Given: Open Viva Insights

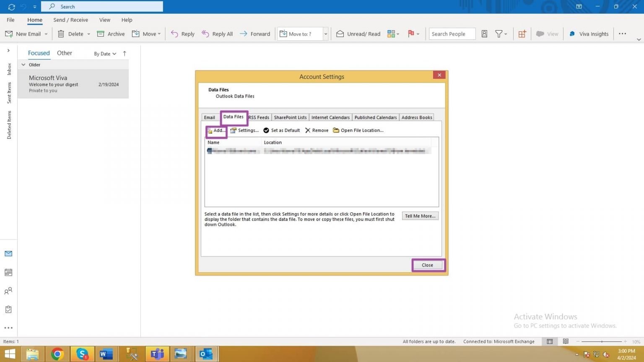Looking at the screenshot, I should (589, 34).
